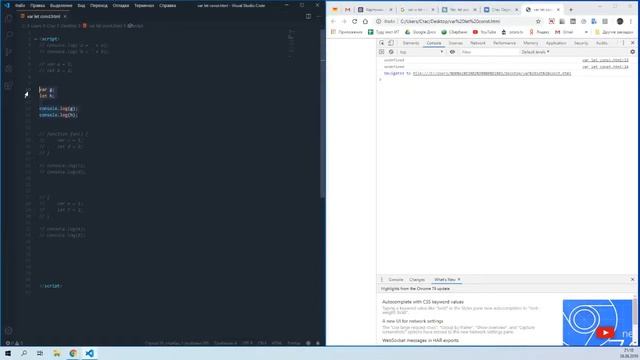Select Changes tab in DevTools drawer
The width and height of the screenshot is (640, 360).
coord(417,280)
